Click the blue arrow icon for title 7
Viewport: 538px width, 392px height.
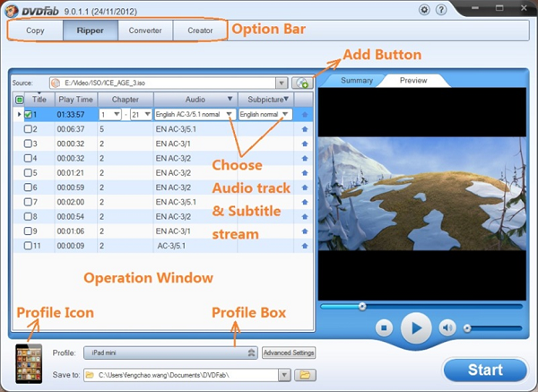[305, 202]
